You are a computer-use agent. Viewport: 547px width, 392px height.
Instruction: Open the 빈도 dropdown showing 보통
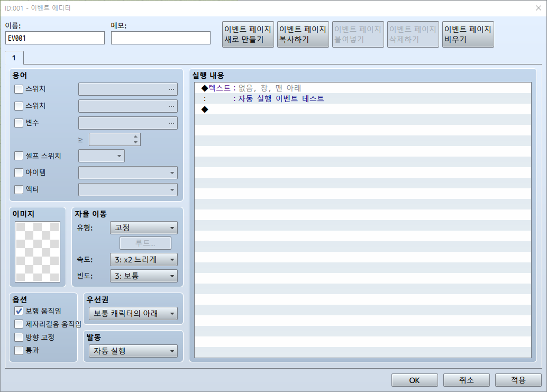click(x=144, y=276)
